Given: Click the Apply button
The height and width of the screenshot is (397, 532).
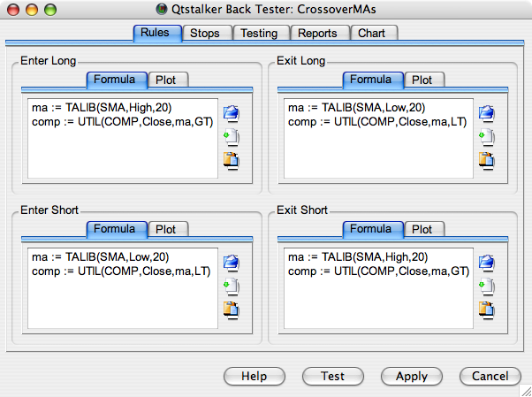Looking at the screenshot, I should (412, 377).
